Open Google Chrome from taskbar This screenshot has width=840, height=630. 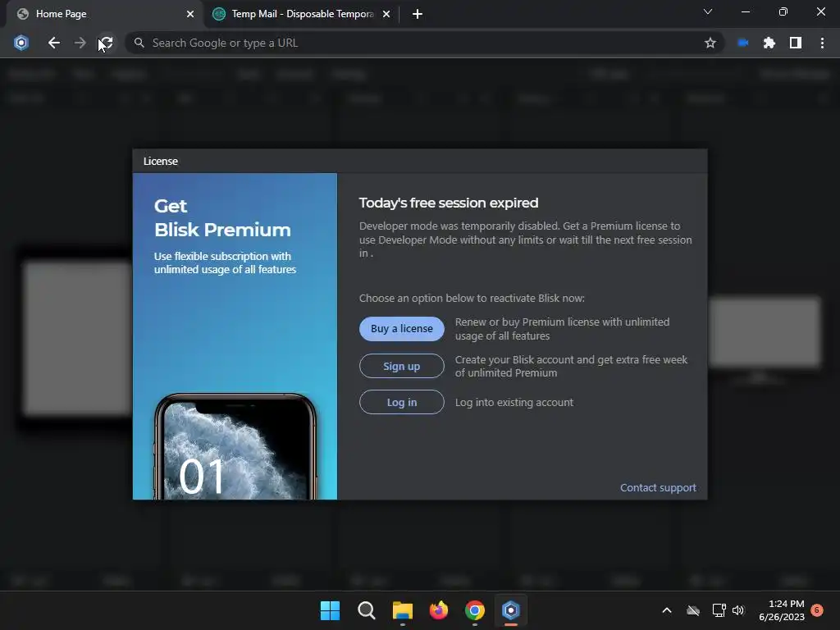tap(475, 610)
